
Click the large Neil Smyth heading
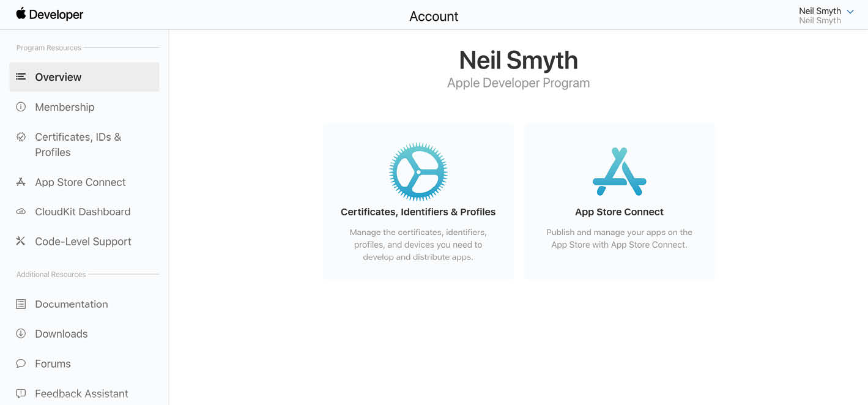519,60
